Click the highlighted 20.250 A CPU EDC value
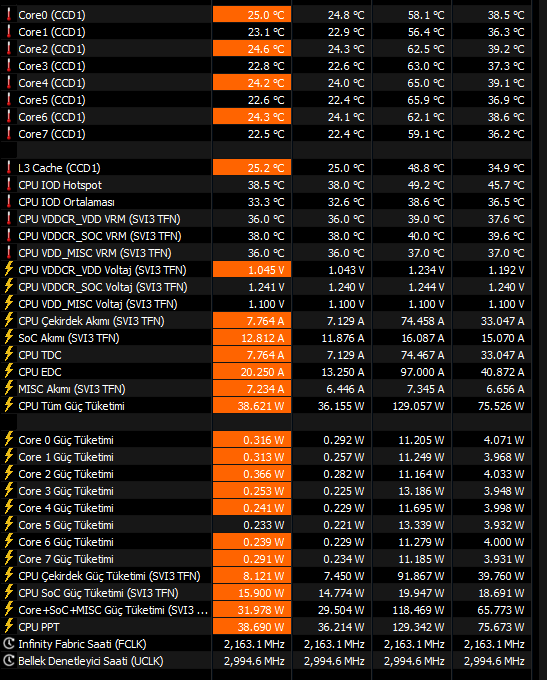Image resolution: width=547 pixels, height=680 pixels. click(252, 372)
